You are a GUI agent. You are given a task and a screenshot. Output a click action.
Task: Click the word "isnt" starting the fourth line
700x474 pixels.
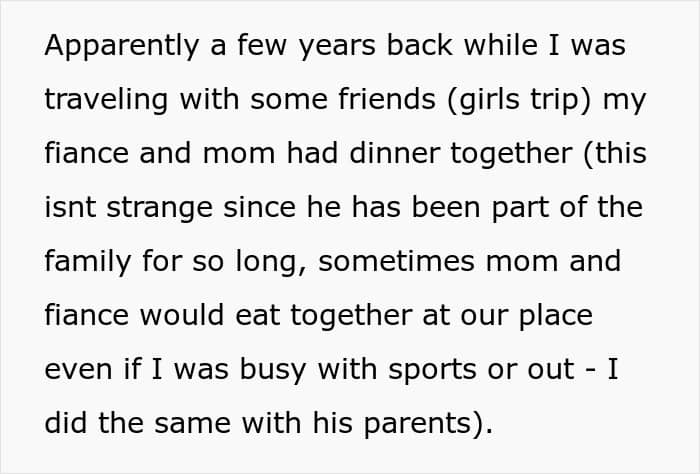tap(70, 207)
